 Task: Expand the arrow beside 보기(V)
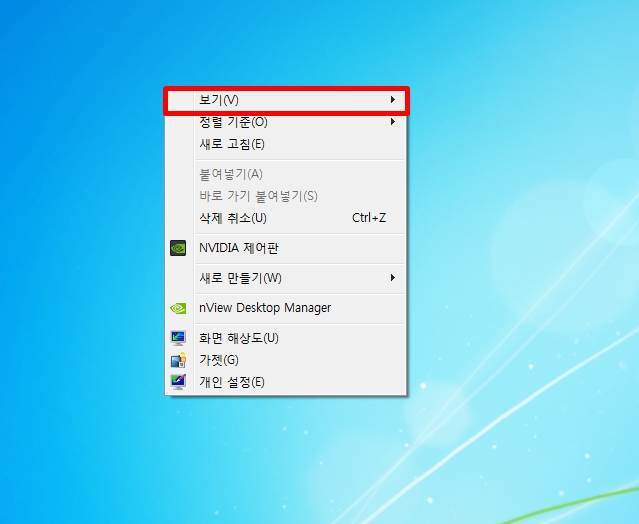[392, 100]
